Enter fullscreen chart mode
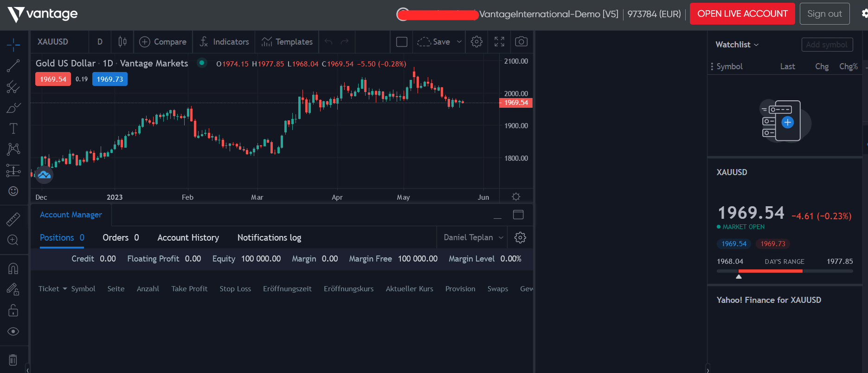The width and height of the screenshot is (868, 373). point(499,42)
